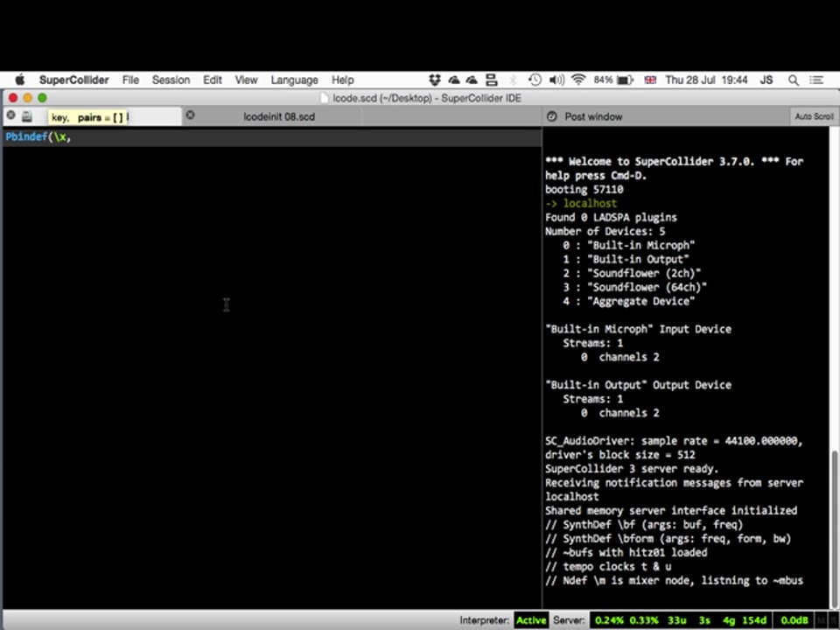This screenshot has height=630, width=840.
Task: Open the Edit menu
Action: (x=212, y=80)
